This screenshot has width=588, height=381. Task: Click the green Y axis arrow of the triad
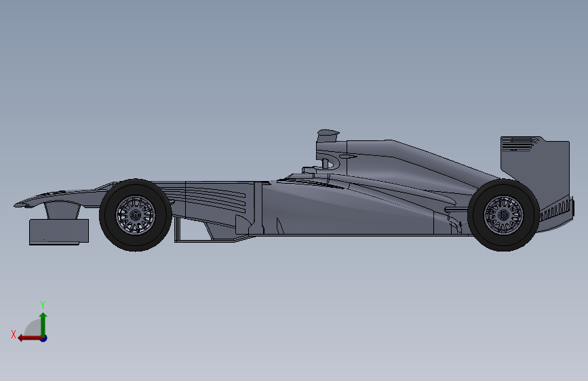43,325
